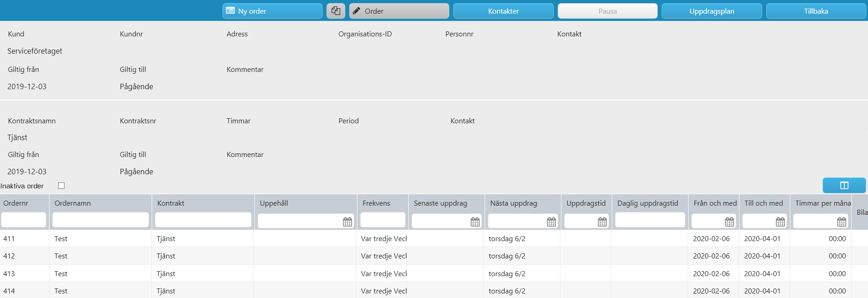
Task: Focus the Daglig uppdragstid filter field
Action: click(x=650, y=220)
